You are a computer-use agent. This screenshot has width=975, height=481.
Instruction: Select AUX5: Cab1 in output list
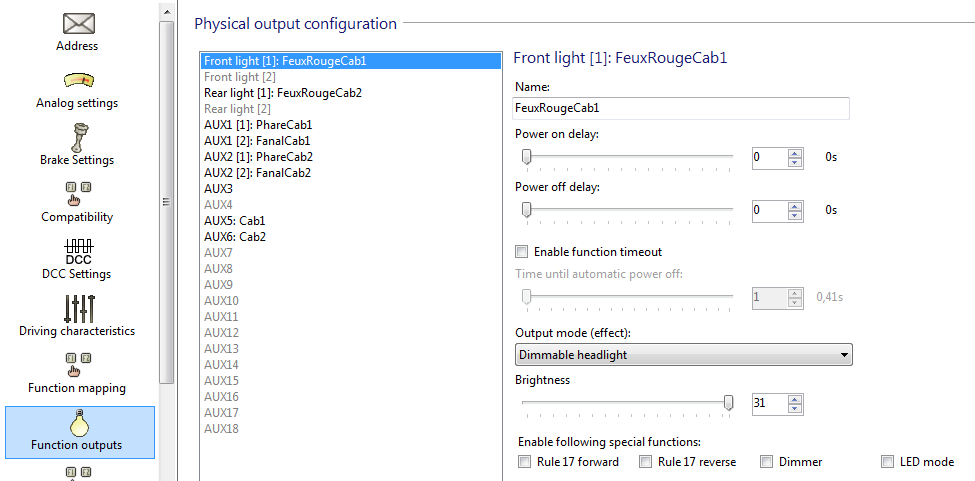point(235,221)
